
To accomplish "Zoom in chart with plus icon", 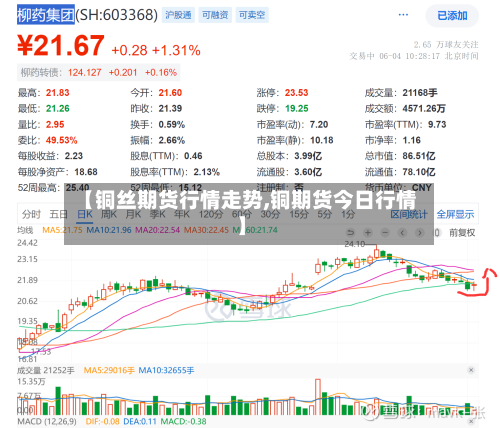I will coord(368,232).
